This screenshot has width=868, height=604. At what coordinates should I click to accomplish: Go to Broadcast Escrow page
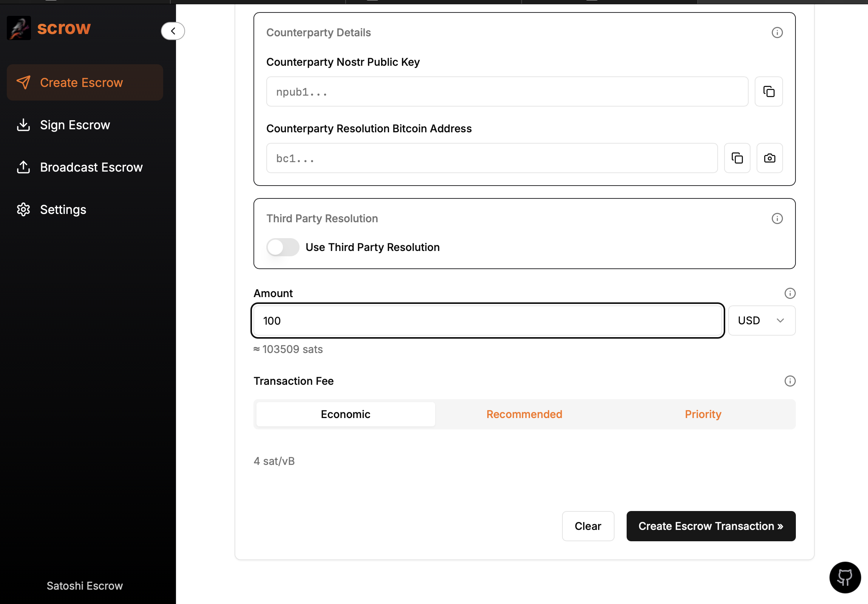[91, 167]
